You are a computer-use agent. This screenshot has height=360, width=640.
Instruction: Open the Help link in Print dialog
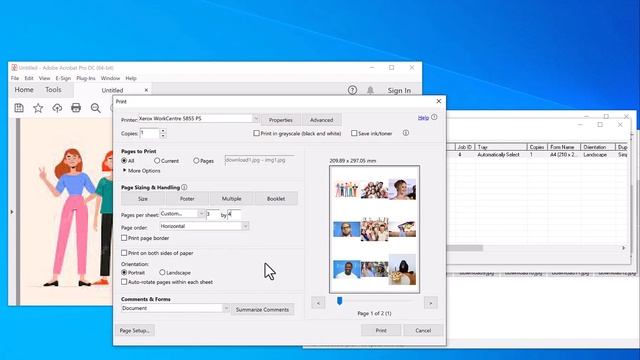[423, 118]
